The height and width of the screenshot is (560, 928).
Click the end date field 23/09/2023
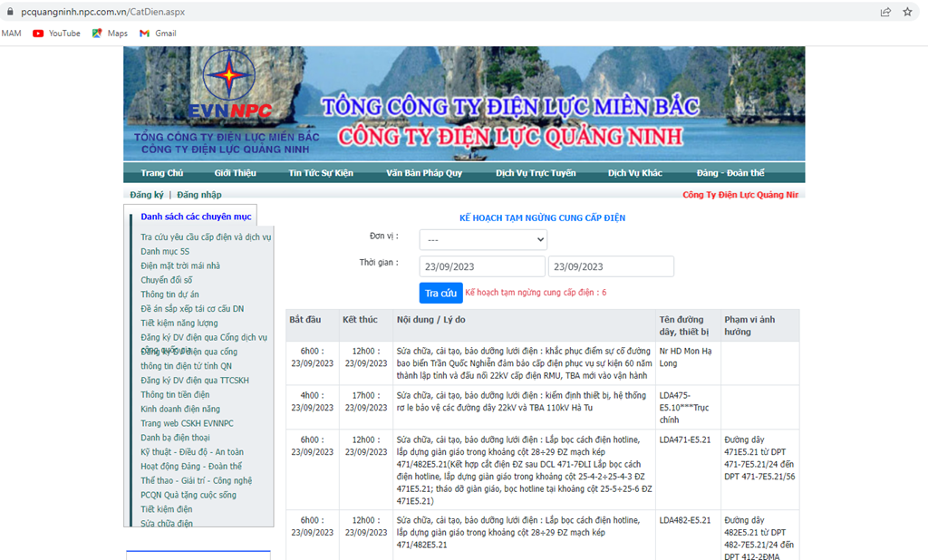(611, 266)
